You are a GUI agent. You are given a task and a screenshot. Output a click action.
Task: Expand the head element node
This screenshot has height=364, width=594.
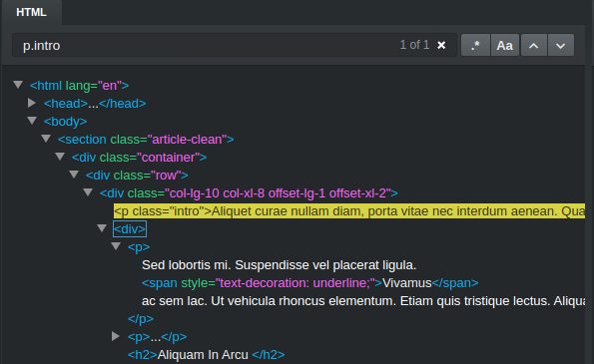point(32,103)
